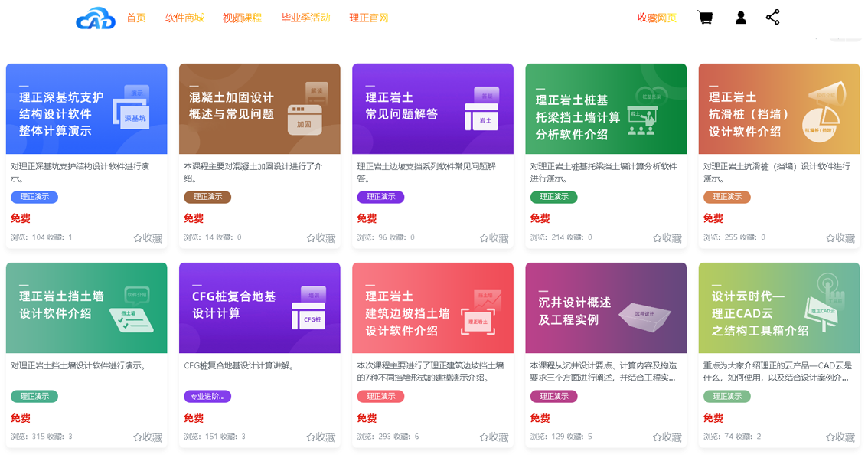This screenshot has width=868, height=458.
Task: Click 收藏网页 link in header
Action: 657,18
